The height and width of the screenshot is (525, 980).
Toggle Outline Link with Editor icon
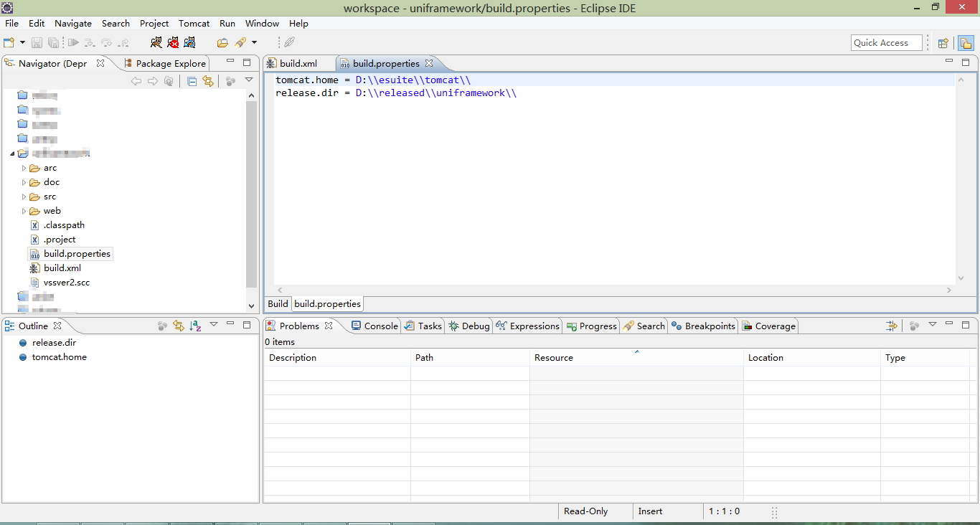click(x=179, y=326)
